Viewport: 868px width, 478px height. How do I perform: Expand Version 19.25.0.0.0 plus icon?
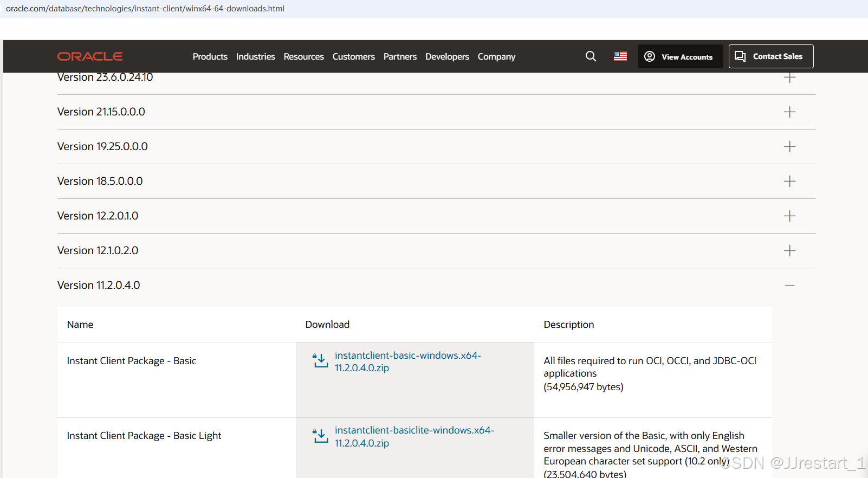tap(789, 146)
